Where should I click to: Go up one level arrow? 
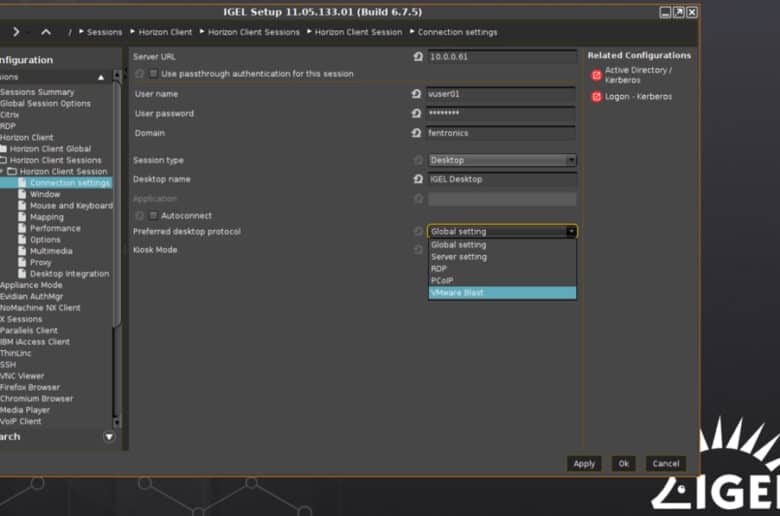pos(46,32)
